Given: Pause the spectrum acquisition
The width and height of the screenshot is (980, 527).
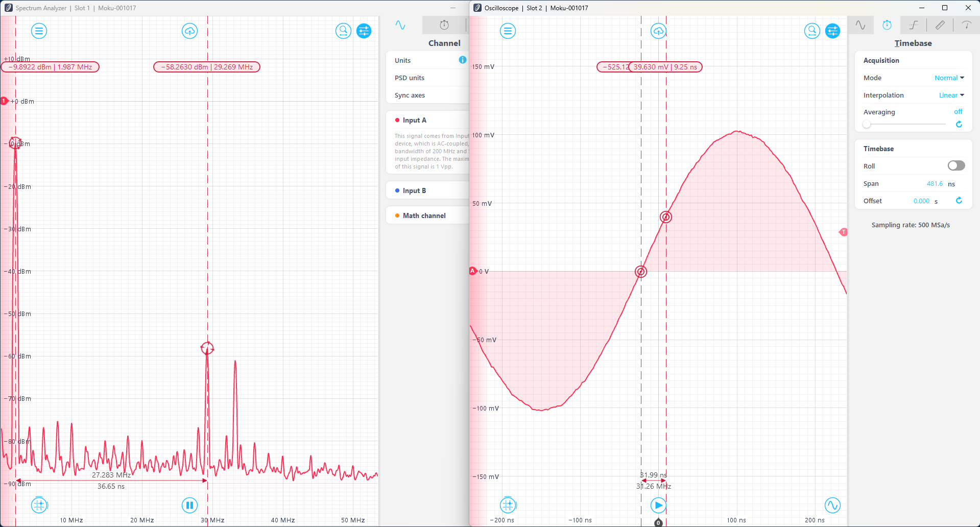Looking at the screenshot, I should point(189,505).
